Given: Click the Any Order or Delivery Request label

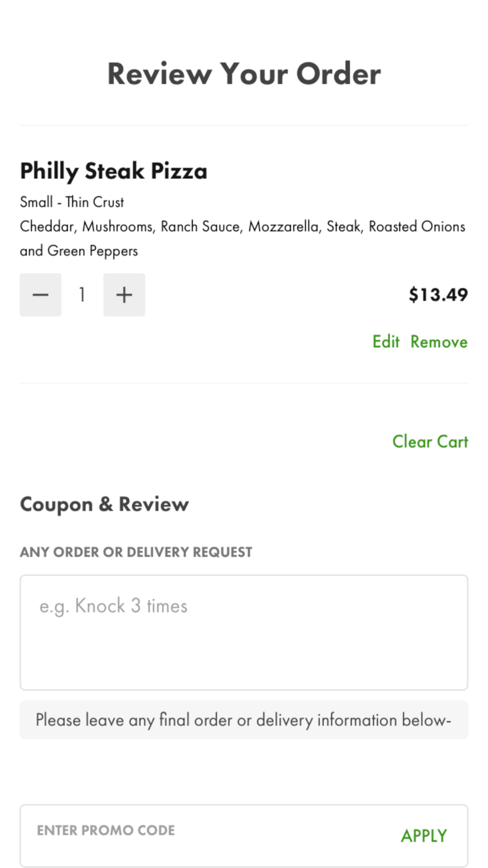Looking at the screenshot, I should tap(136, 552).
